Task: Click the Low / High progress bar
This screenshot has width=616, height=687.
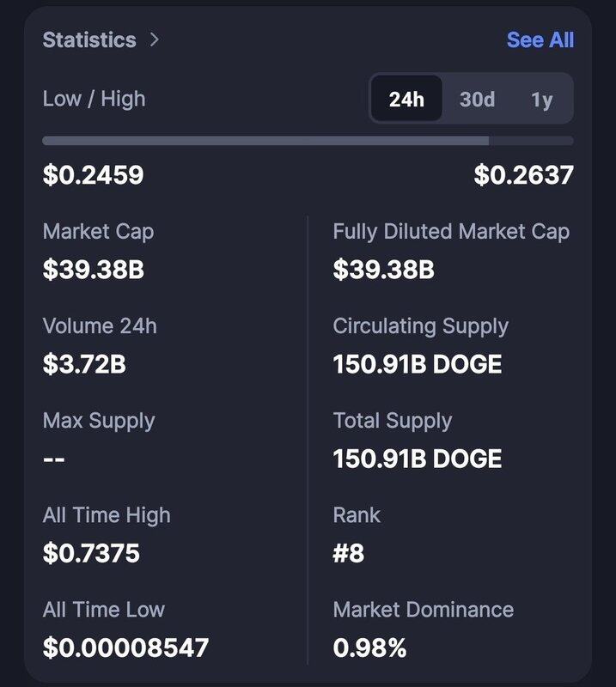Action: tap(308, 141)
